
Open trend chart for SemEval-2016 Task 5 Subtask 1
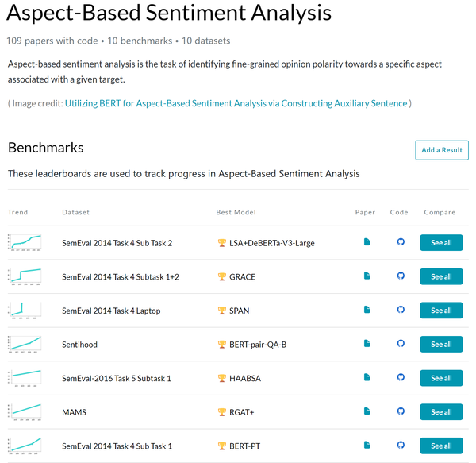(x=25, y=378)
